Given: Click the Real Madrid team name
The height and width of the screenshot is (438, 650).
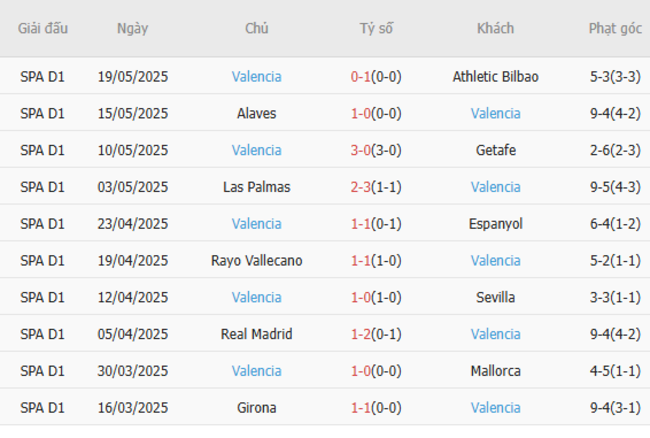Looking at the screenshot, I should [256, 334].
